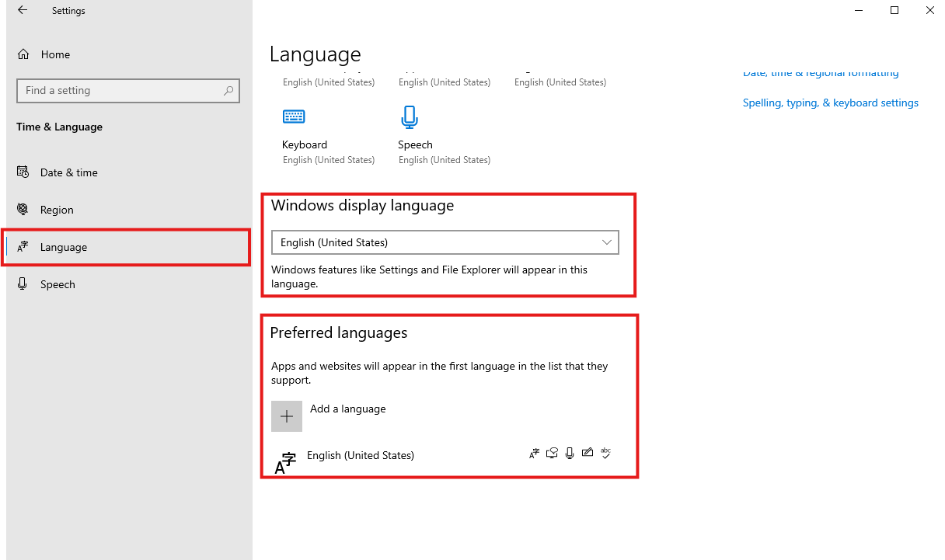Select English (United States) in preferred languages
The width and height of the screenshot is (945, 560).
(361, 455)
